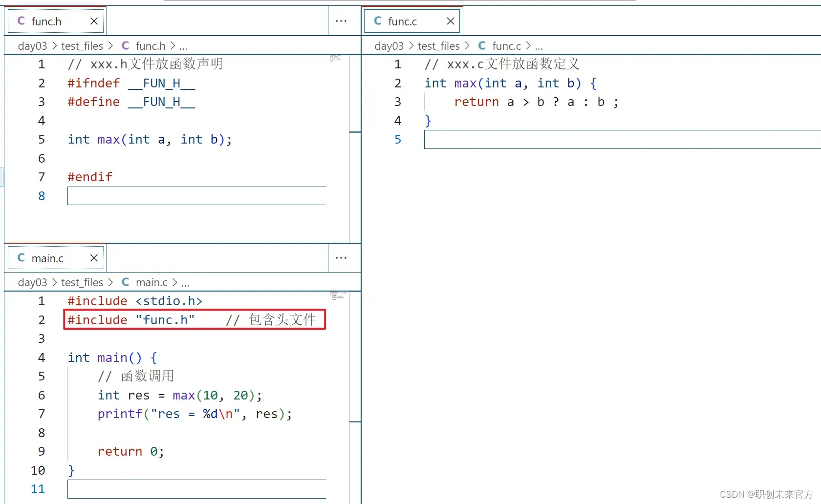Close the main.c editor tab
821x504 pixels.
pos(94,258)
